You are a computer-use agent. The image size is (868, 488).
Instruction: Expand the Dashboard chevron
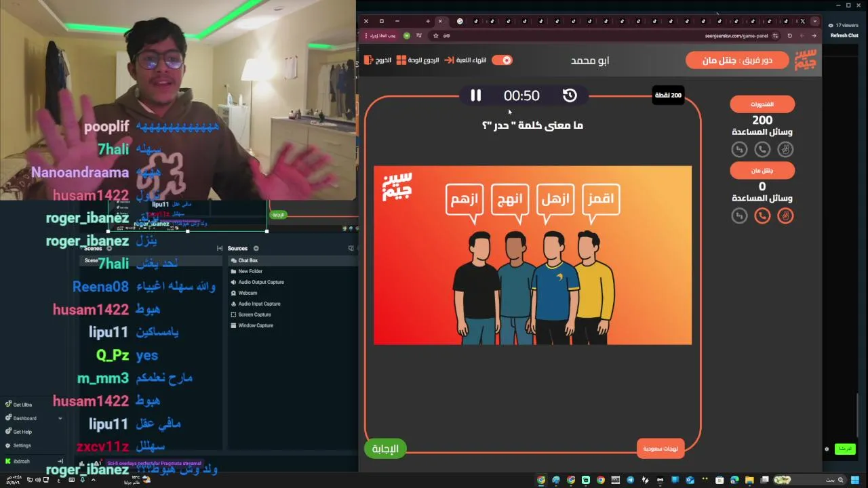(x=60, y=418)
